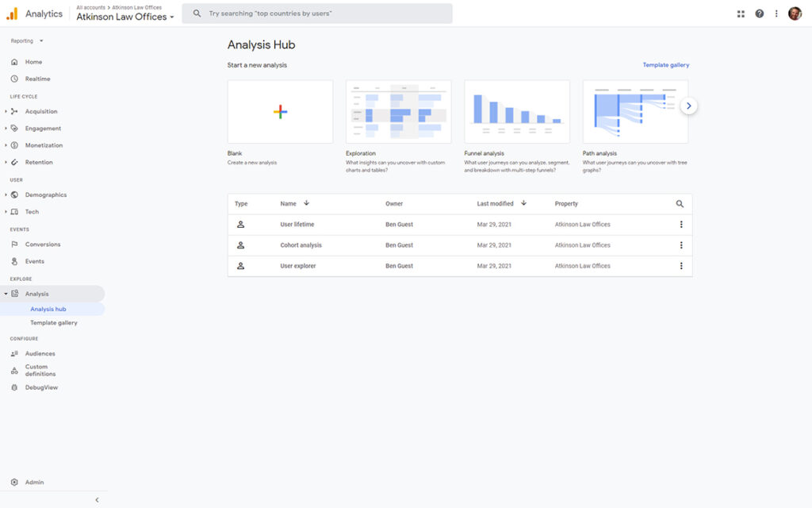Search the analyses table with magnifier icon
This screenshot has height=508, width=812.
point(680,204)
